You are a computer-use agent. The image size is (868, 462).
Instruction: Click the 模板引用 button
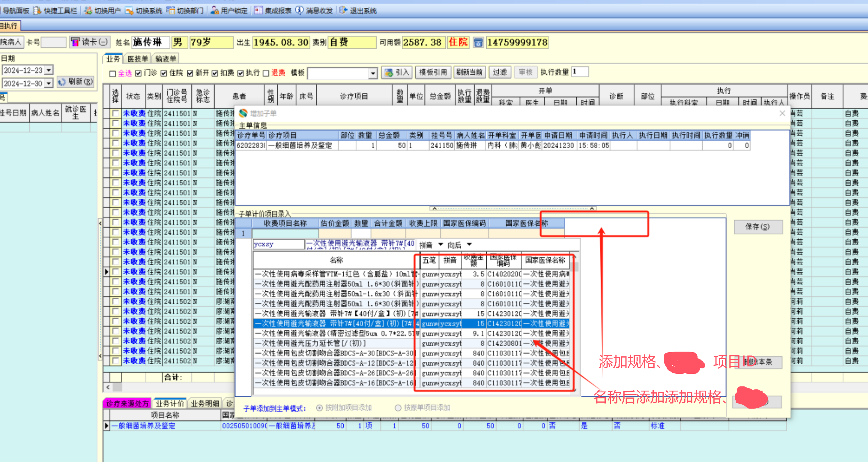click(433, 72)
